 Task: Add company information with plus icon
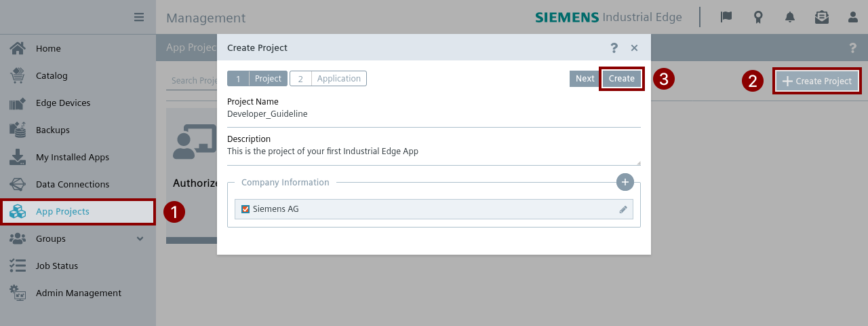625,182
